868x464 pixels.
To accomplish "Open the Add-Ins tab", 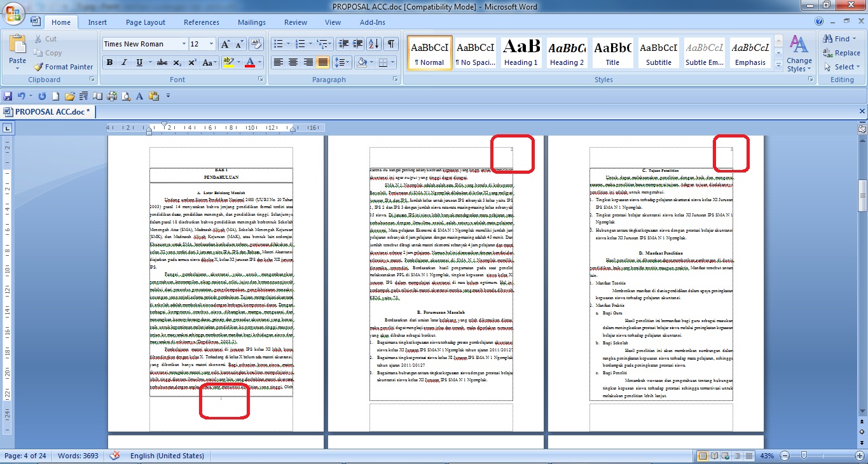I will pos(373,22).
